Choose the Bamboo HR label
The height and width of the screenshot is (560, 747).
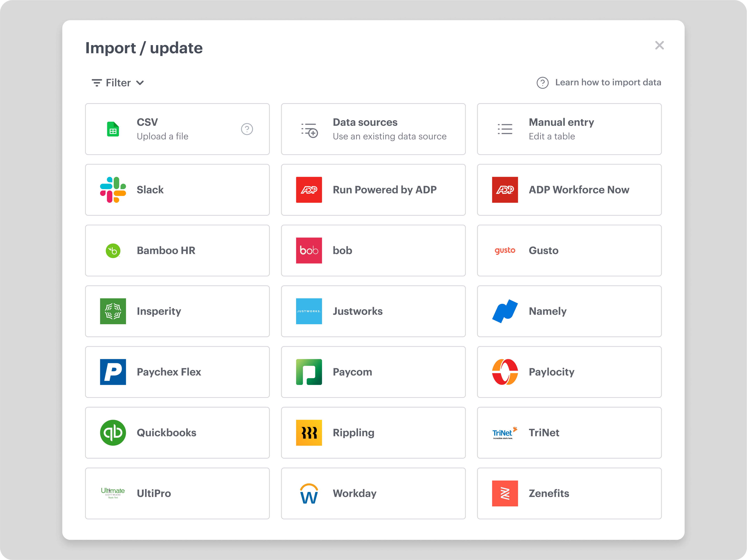[x=166, y=251]
